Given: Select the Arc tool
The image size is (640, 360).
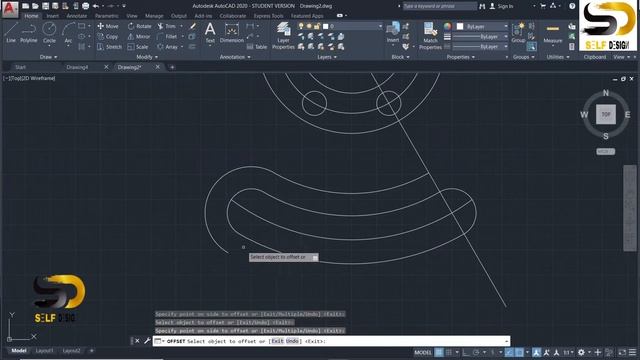Looking at the screenshot, I should (x=68, y=33).
